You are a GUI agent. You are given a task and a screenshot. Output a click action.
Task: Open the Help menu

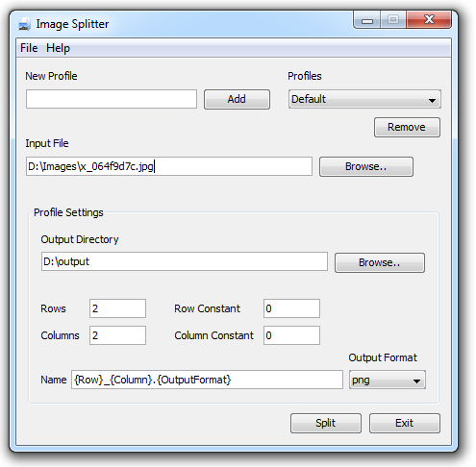(58, 48)
